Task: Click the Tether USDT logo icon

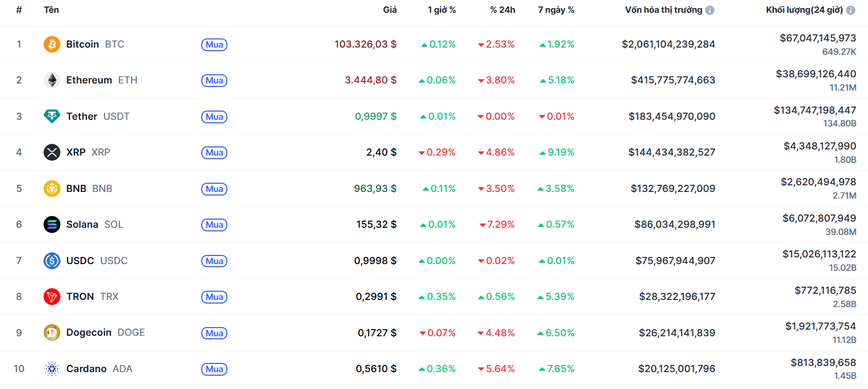Action: (x=52, y=117)
